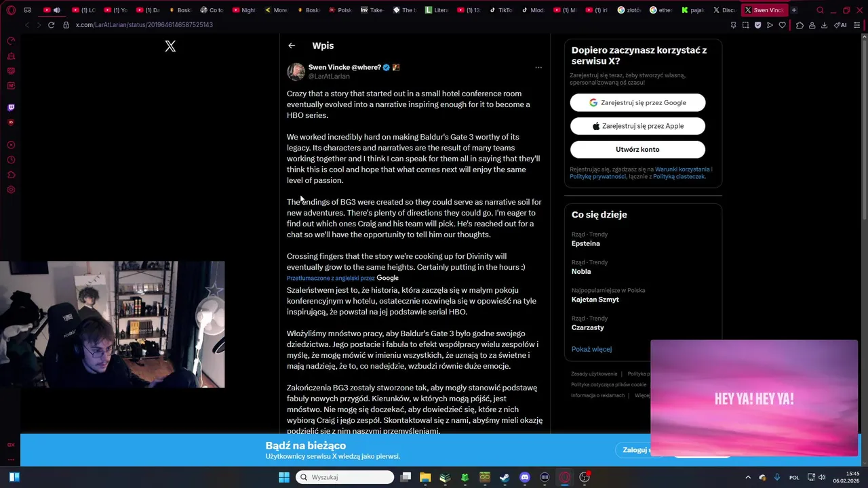Image resolution: width=868 pixels, height=488 pixels.
Task: Switch to the 'Discu' X tab
Action: (724, 10)
